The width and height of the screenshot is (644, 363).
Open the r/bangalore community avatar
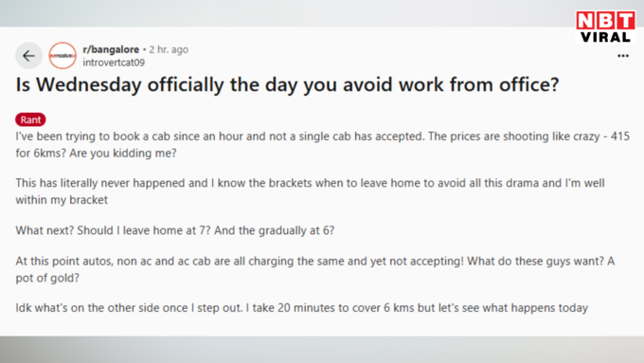click(x=63, y=56)
